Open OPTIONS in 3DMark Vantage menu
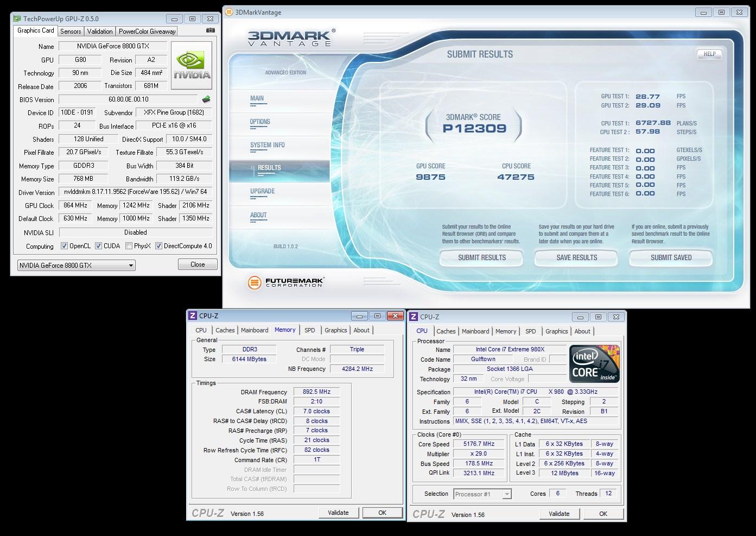The image size is (756, 536). 260,122
